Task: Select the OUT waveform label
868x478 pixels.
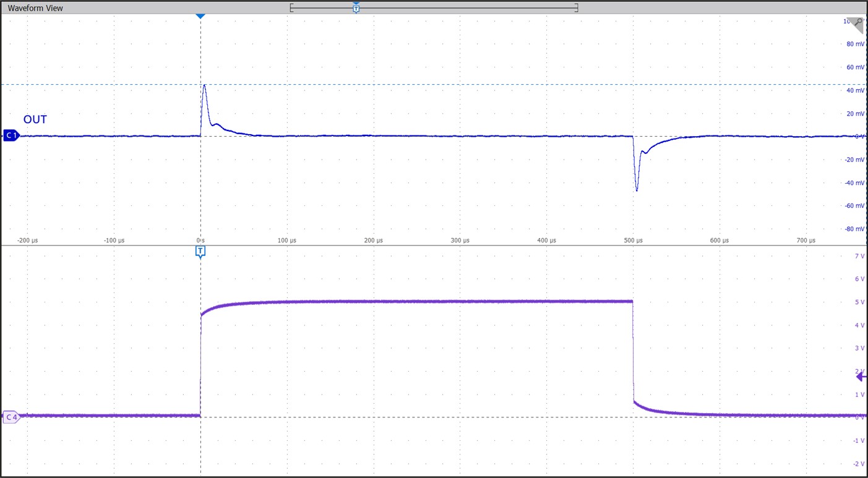Action: [35, 119]
